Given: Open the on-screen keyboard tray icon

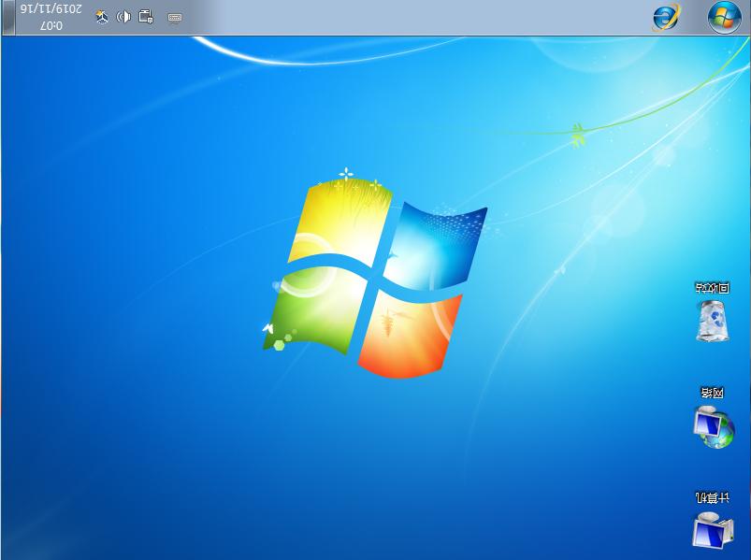Looking at the screenshot, I should coord(174,17).
